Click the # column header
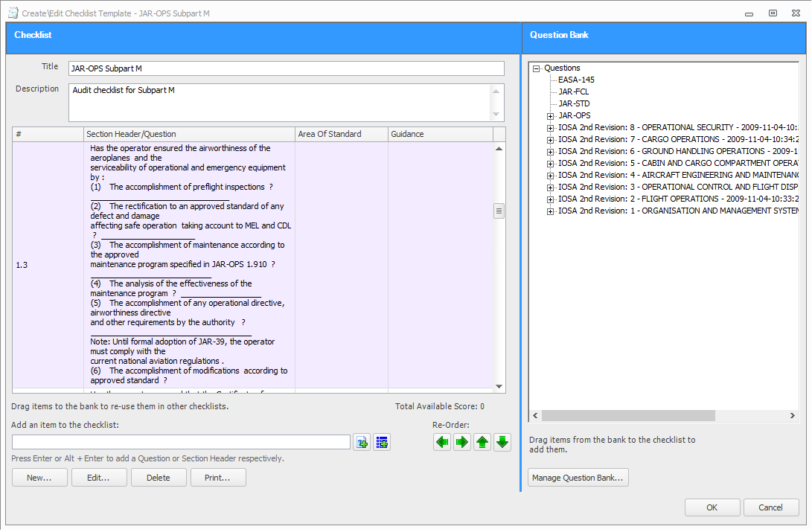The width and height of the screenshot is (812, 532). click(48, 134)
